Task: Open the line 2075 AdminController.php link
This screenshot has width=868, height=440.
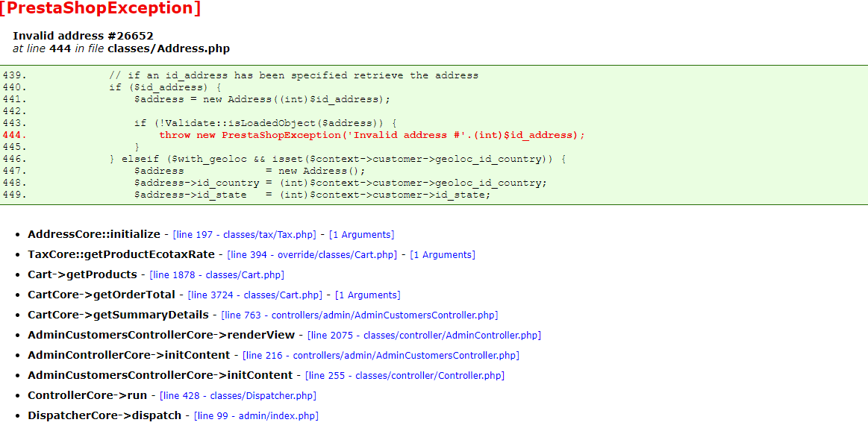Action: (424, 336)
